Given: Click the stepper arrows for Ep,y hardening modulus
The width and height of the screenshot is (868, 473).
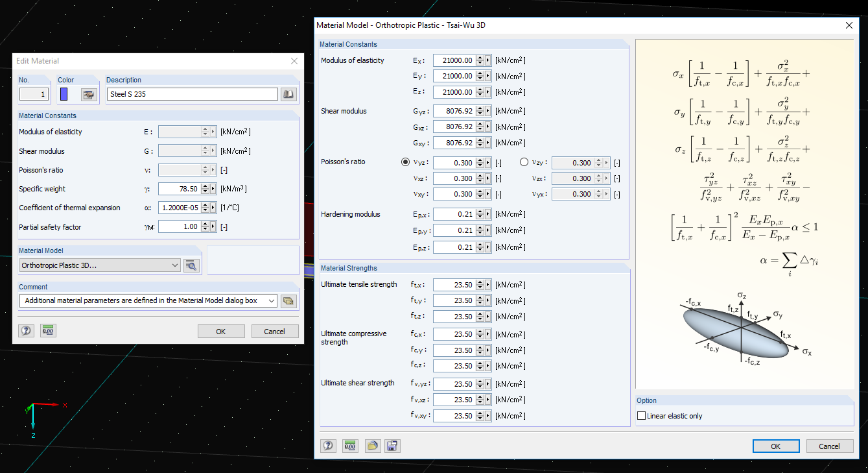Looking at the screenshot, I should point(480,230).
